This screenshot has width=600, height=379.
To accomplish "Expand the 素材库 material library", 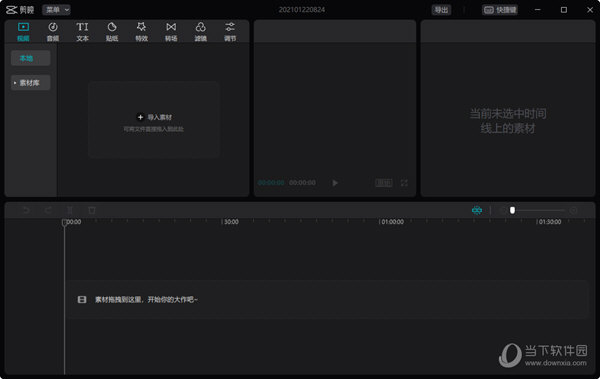I will point(31,83).
